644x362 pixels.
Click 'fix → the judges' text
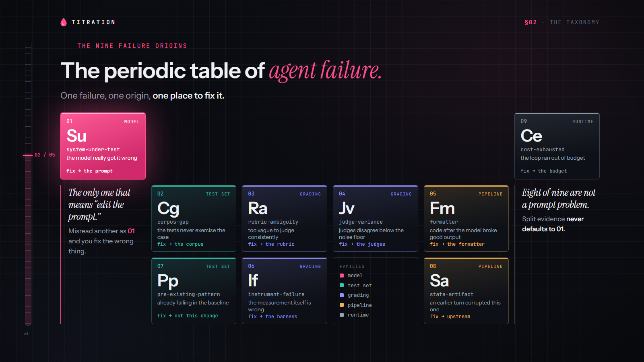(x=362, y=244)
